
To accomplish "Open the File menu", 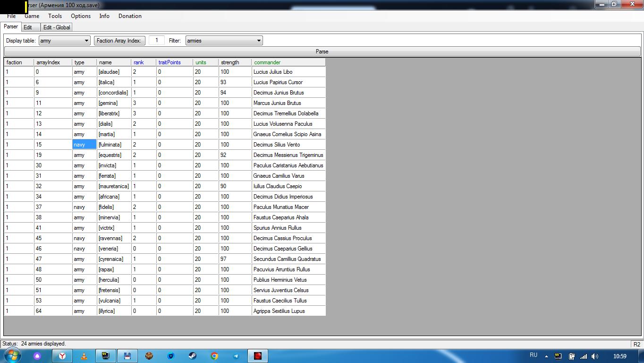I will click(11, 16).
